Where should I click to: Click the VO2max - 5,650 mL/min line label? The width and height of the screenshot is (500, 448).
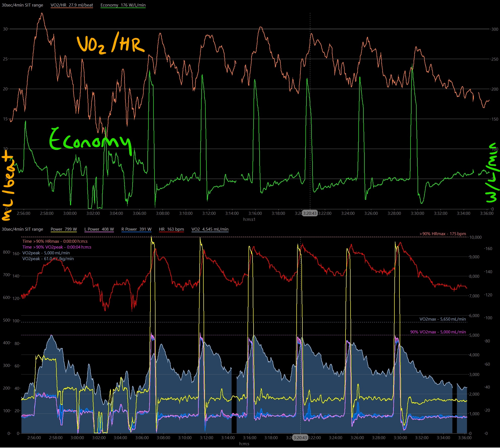click(x=443, y=319)
